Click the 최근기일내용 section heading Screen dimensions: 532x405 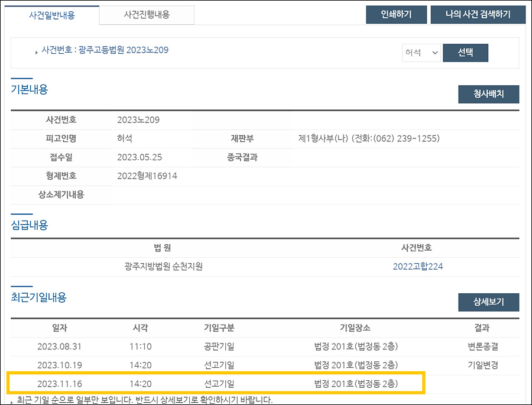pyautogui.click(x=38, y=297)
